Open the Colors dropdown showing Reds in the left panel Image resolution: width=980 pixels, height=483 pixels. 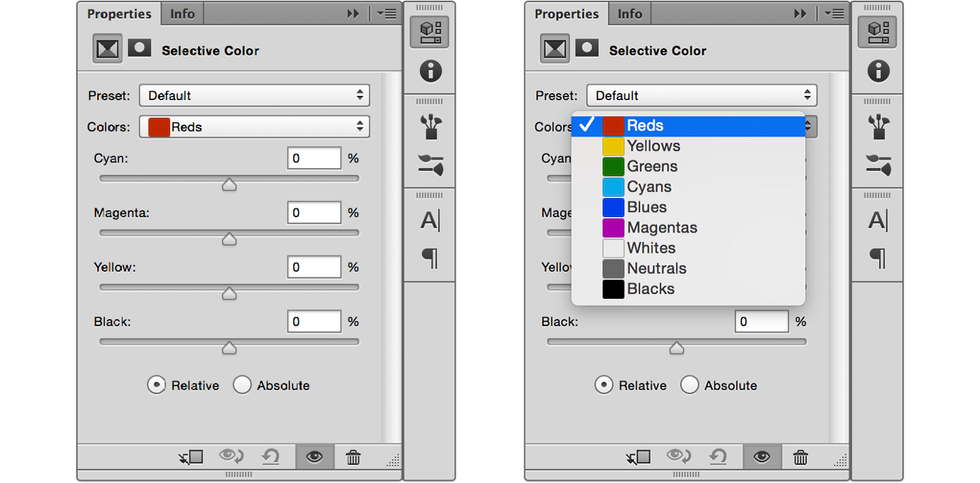pyautogui.click(x=254, y=127)
